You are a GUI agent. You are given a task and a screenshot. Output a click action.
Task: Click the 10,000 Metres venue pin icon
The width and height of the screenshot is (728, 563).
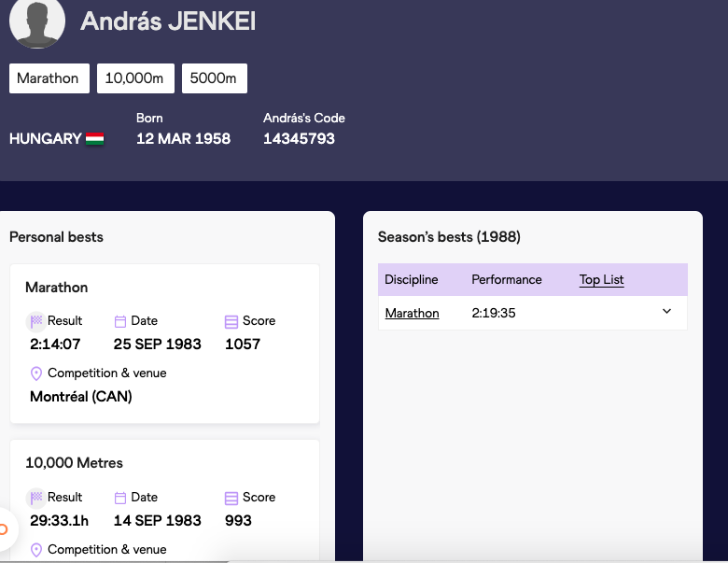(x=36, y=550)
